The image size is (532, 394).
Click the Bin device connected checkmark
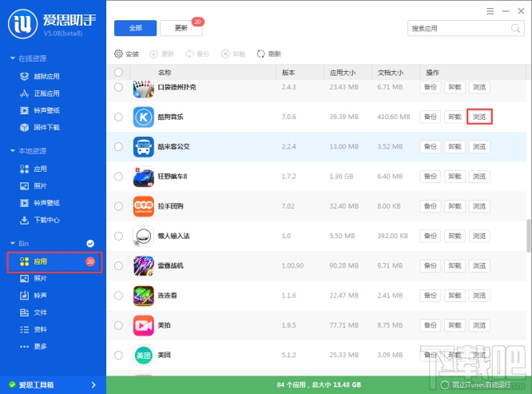pos(90,243)
